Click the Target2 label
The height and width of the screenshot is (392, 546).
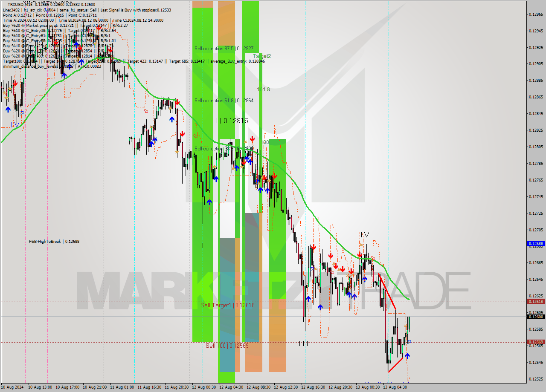pyautogui.click(x=261, y=56)
